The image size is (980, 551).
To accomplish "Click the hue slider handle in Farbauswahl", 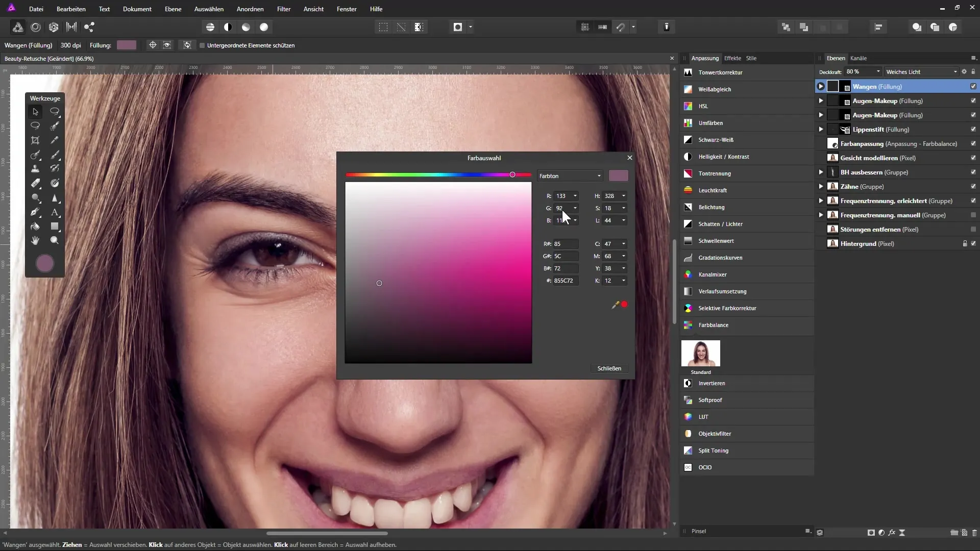I will point(512,175).
